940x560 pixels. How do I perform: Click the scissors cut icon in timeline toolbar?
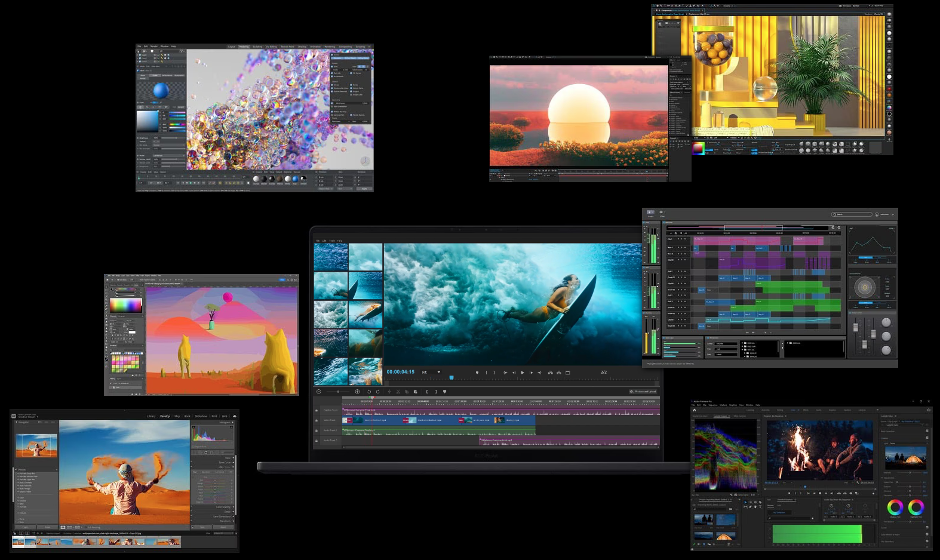(398, 392)
